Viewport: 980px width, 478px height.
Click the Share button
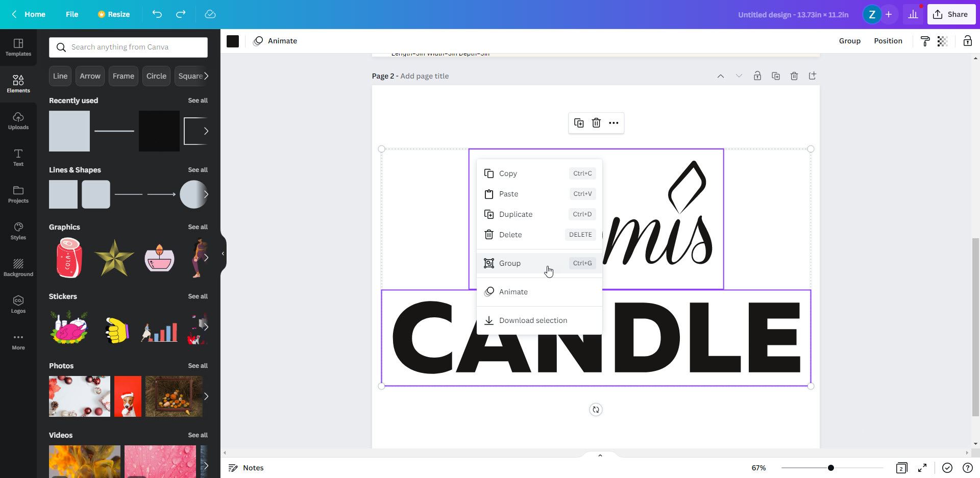click(x=951, y=14)
